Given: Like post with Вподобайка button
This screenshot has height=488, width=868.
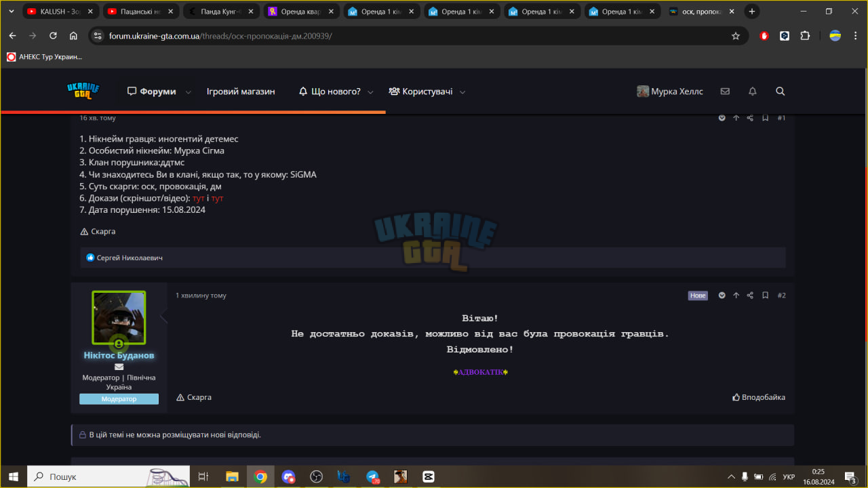Looking at the screenshot, I should click(x=759, y=397).
